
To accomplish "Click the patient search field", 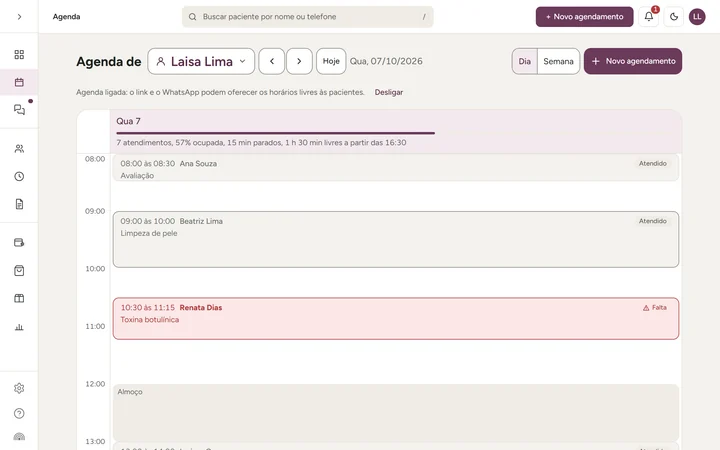I will pos(308,17).
